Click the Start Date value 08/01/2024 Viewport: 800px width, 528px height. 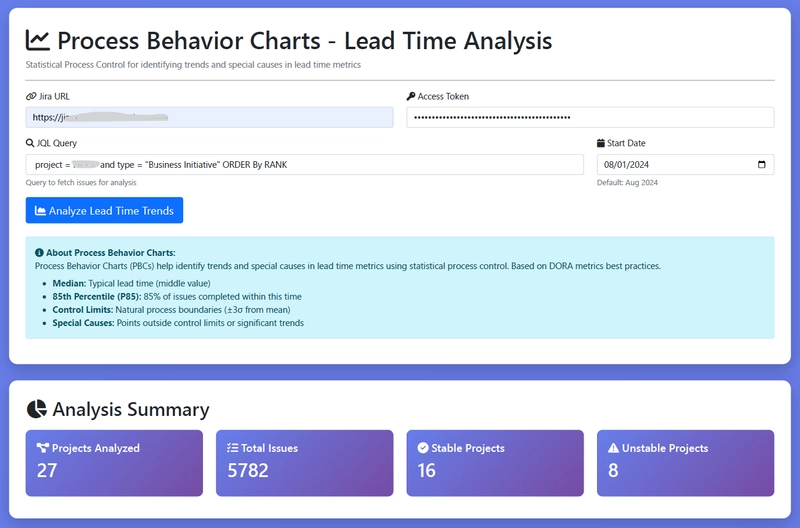[627, 165]
